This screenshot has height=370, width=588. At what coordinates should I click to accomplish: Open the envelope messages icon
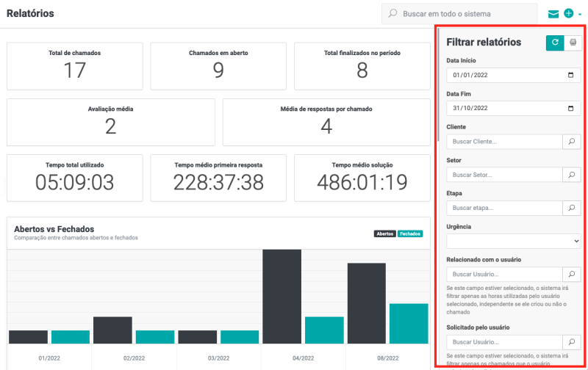coord(553,14)
